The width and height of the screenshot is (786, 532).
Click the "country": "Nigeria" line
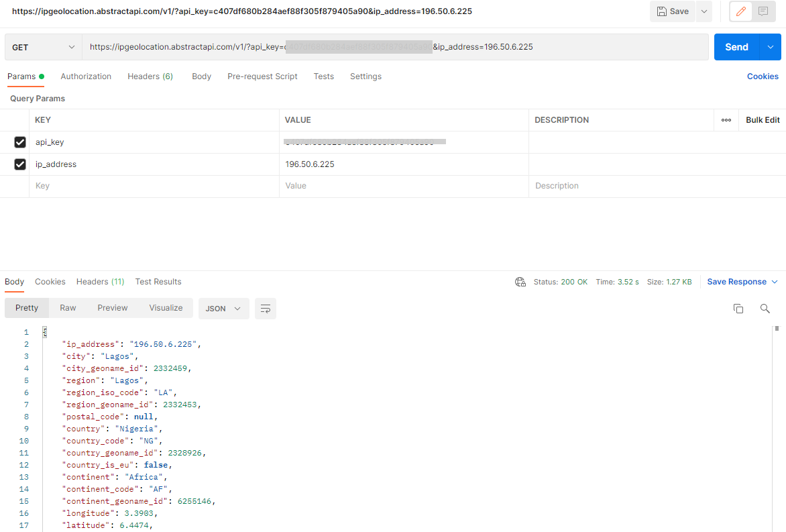112,429
